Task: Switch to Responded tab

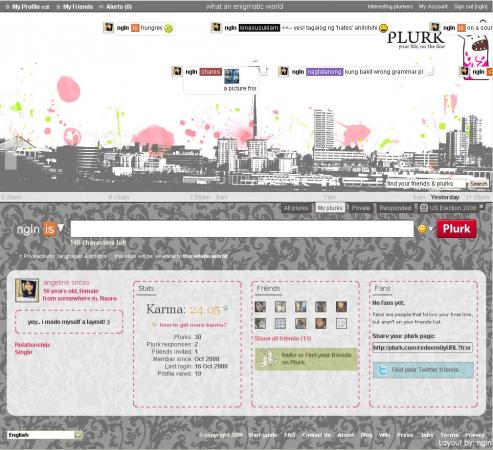Action: (x=395, y=208)
